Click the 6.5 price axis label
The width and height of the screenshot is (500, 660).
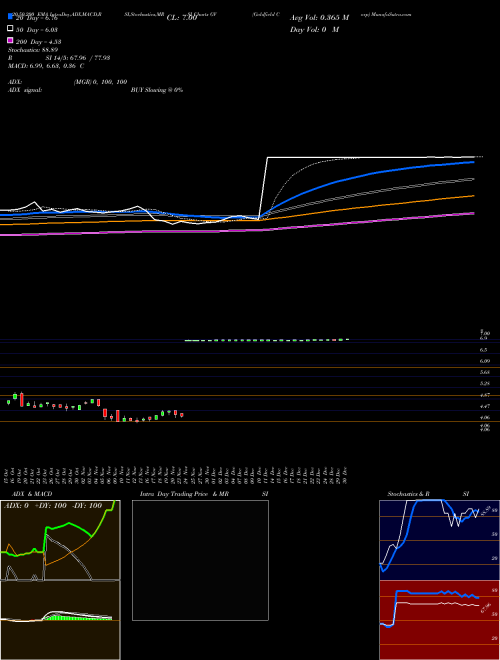pyautogui.click(x=484, y=350)
